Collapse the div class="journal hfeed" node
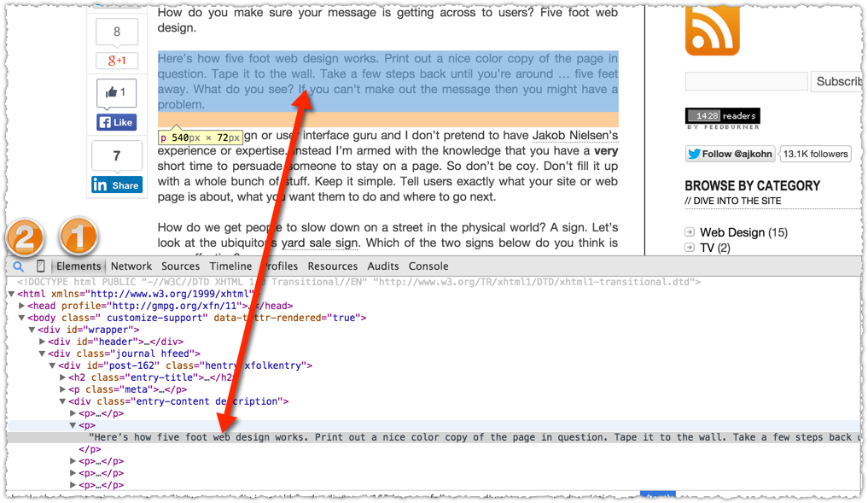The image size is (868, 503). 42,354
